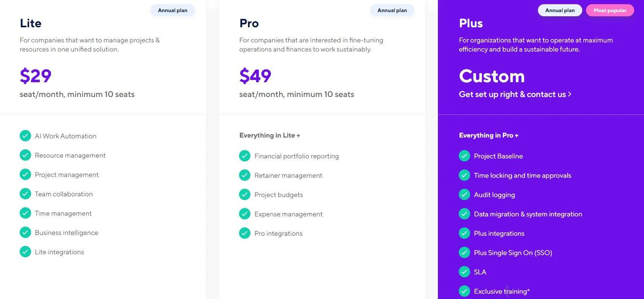Click the check icon beside Retainer management
The width and height of the screenshot is (644, 299).
(245, 175)
